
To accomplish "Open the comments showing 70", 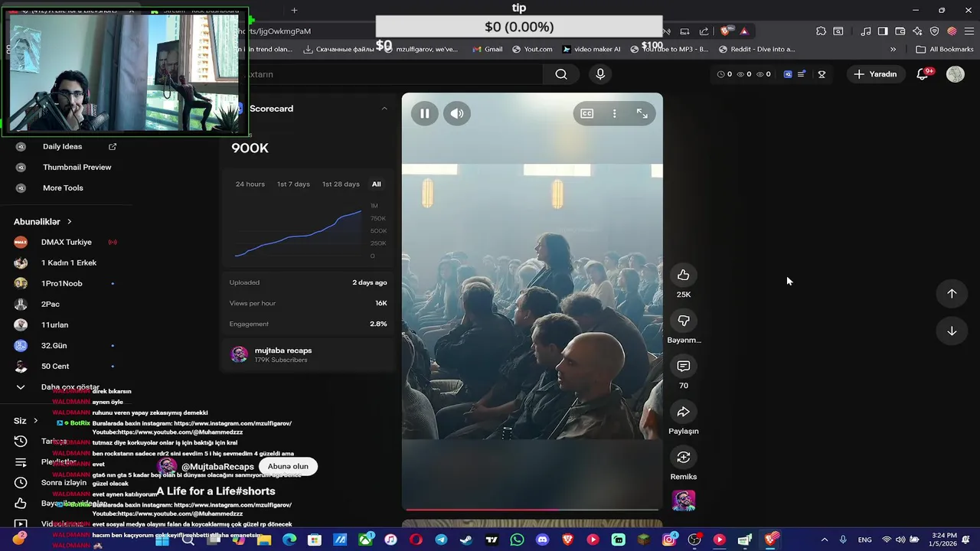I will pyautogui.click(x=684, y=366).
